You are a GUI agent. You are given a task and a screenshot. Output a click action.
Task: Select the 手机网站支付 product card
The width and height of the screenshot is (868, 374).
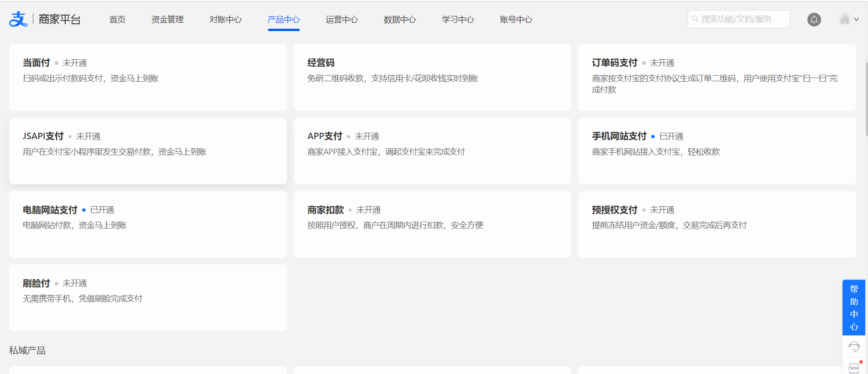(717, 151)
